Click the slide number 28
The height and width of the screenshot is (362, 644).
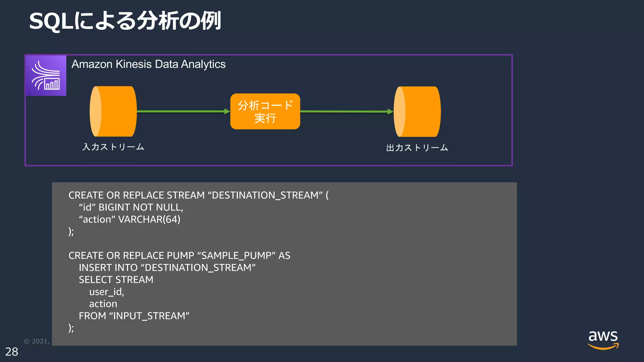pyautogui.click(x=12, y=352)
